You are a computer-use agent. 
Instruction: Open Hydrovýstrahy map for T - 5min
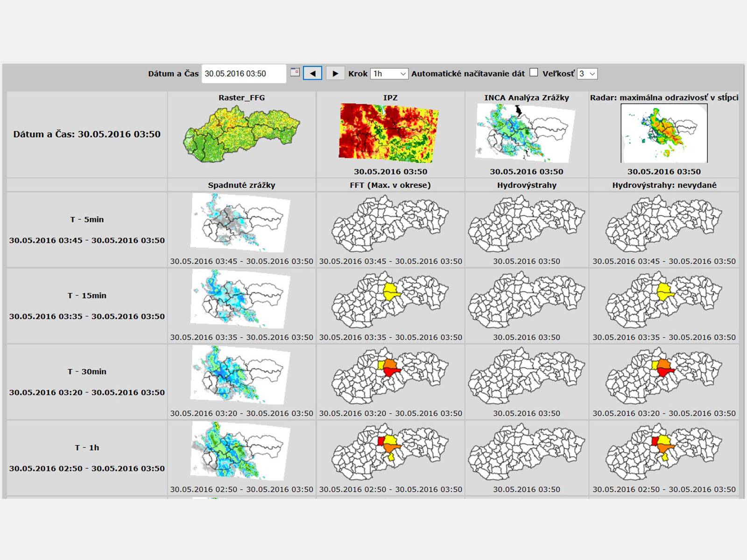527,224
